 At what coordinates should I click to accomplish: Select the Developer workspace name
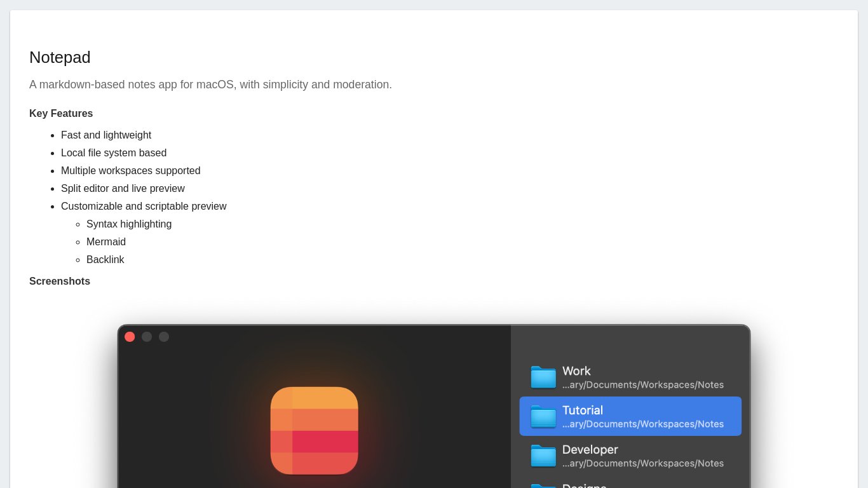point(590,450)
